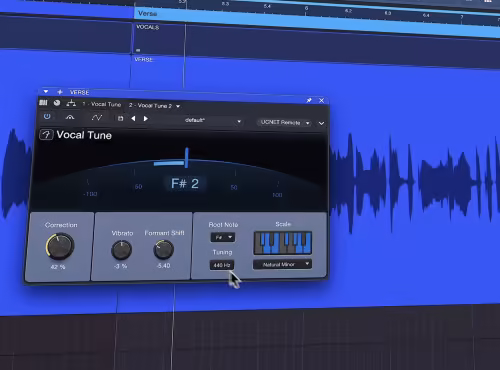Click the pitch meter needle indicator
This screenshot has width=500, height=370.
pyautogui.click(x=187, y=157)
